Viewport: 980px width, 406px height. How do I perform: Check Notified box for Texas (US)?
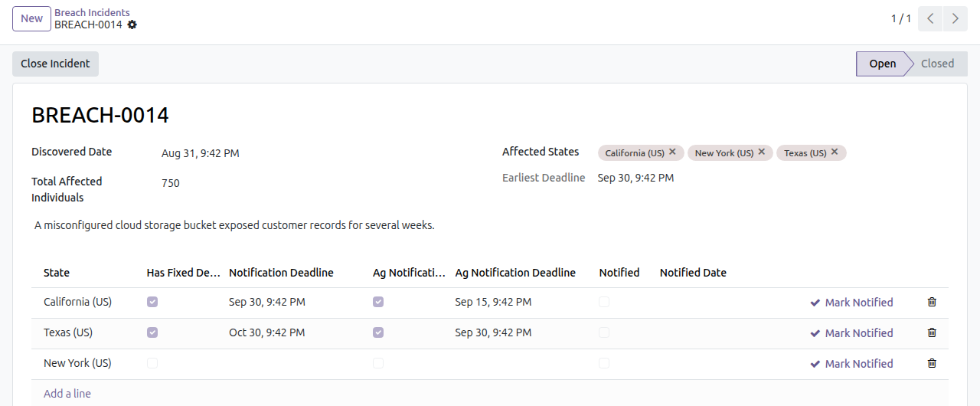tap(604, 332)
